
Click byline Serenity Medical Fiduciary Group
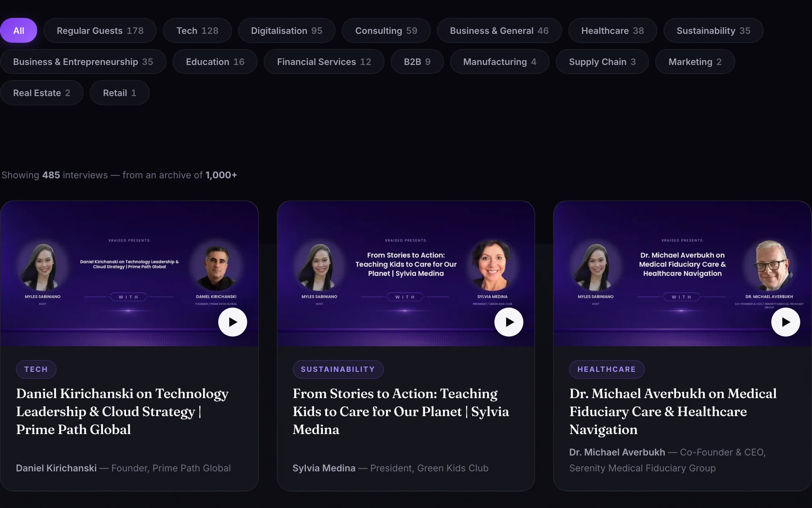point(642,468)
